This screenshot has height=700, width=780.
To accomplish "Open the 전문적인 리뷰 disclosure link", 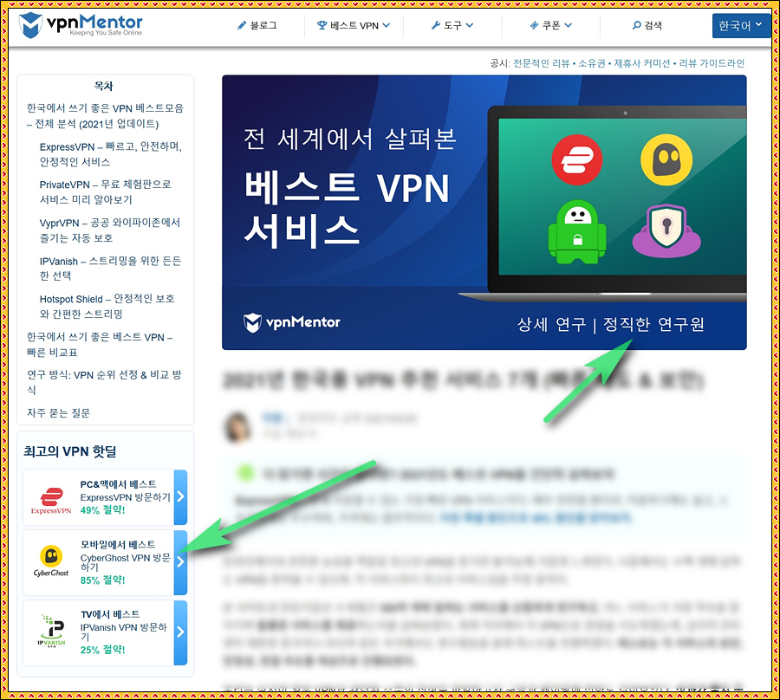I will [541, 63].
